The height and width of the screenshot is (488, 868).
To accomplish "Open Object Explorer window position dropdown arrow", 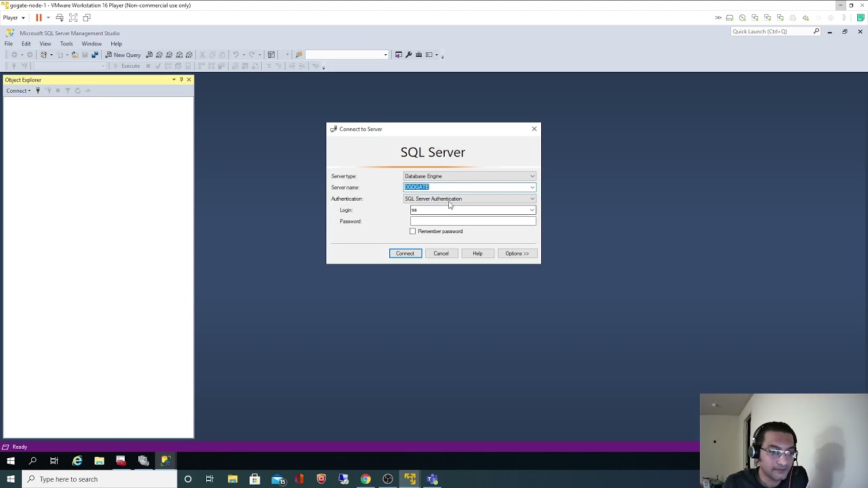I will point(174,80).
